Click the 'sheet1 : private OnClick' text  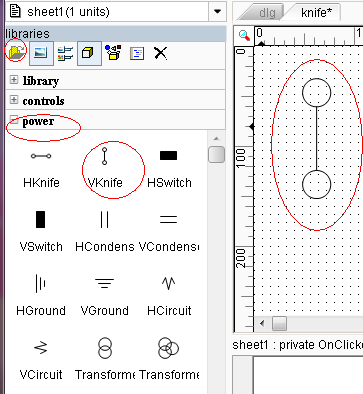pyautogui.click(x=297, y=345)
